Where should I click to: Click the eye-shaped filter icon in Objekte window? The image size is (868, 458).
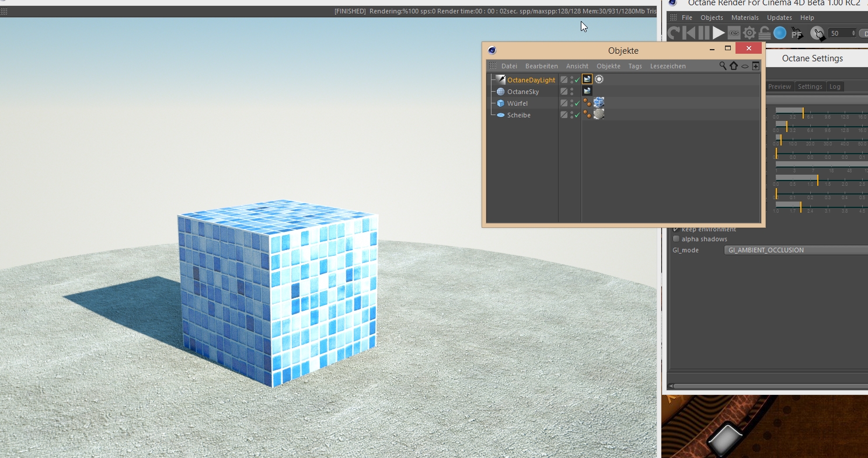click(x=745, y=66)
